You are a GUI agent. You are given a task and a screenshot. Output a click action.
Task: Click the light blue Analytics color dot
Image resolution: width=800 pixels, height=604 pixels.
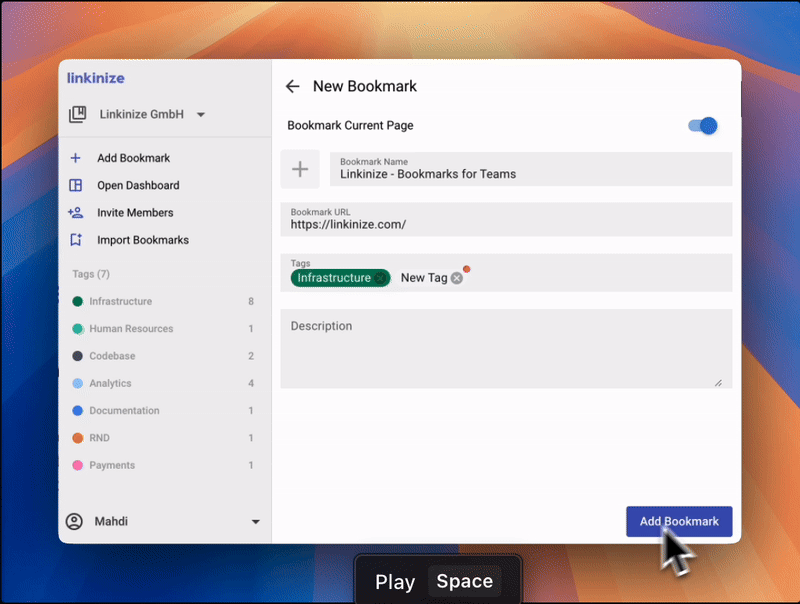(x=78, y=384)
